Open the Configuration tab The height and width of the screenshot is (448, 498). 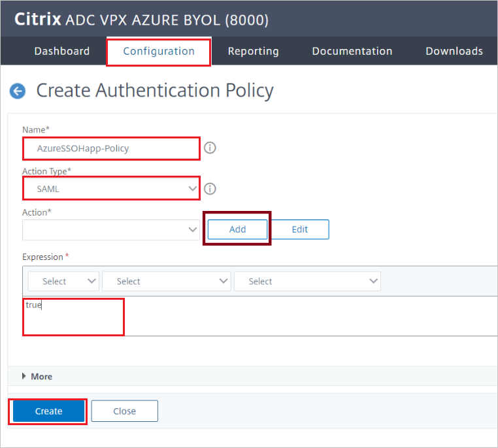click(x=158, y=52)
